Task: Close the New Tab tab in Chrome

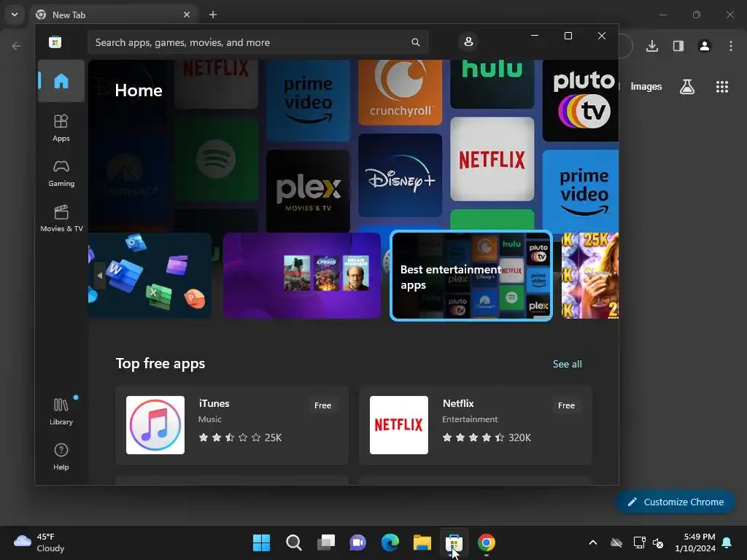Action: [x=187, y=15]
